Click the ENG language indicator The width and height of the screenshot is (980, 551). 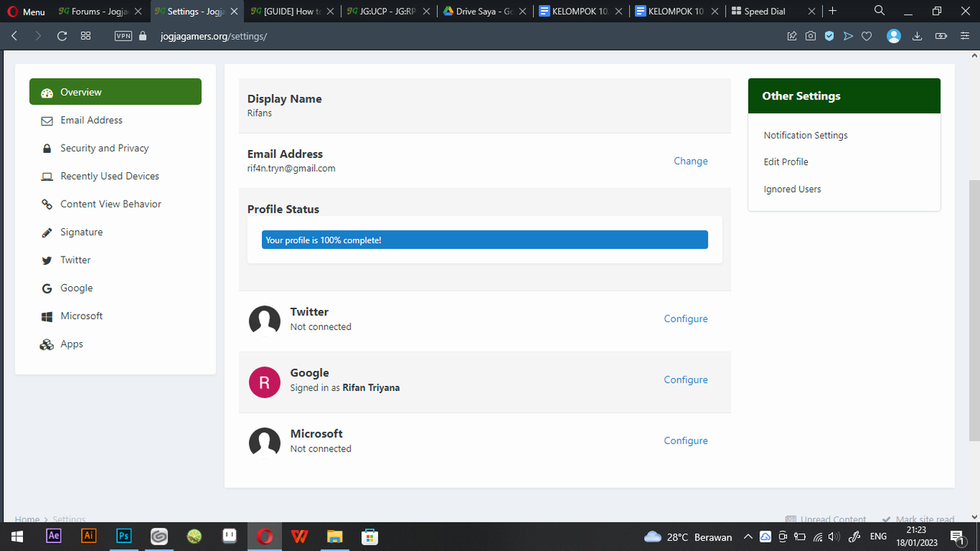click(878, 537)
